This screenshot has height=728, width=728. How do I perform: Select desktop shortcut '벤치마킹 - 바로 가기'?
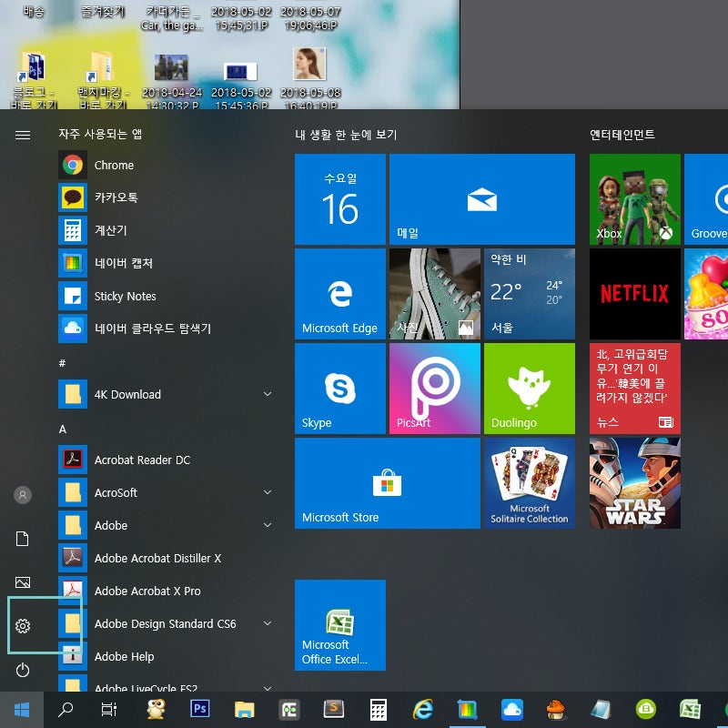103,80
